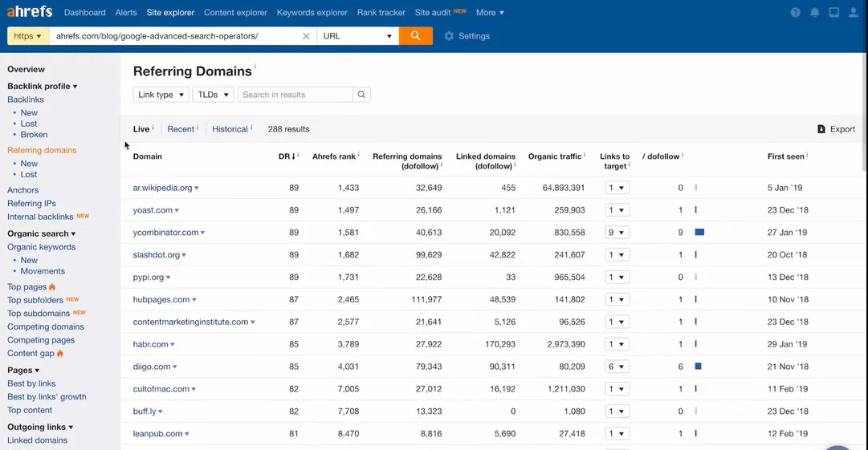Export the referring domains results
Viewport: 868px width, 450px height.
836,129
